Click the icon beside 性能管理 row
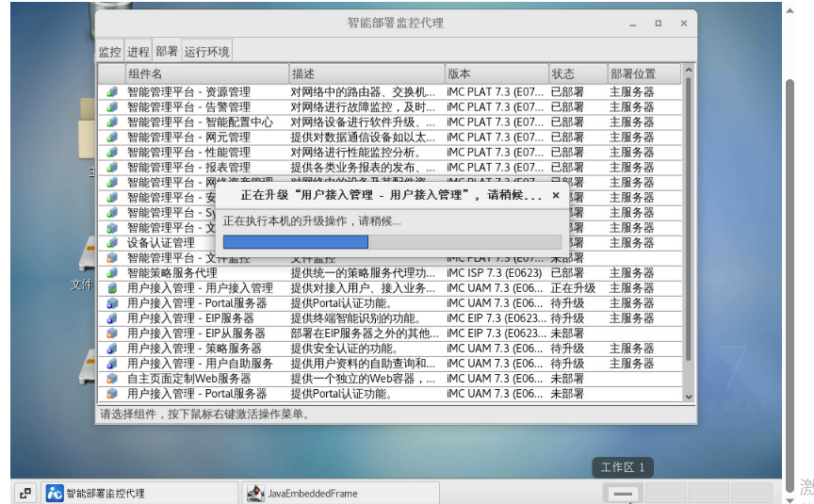 111,152
